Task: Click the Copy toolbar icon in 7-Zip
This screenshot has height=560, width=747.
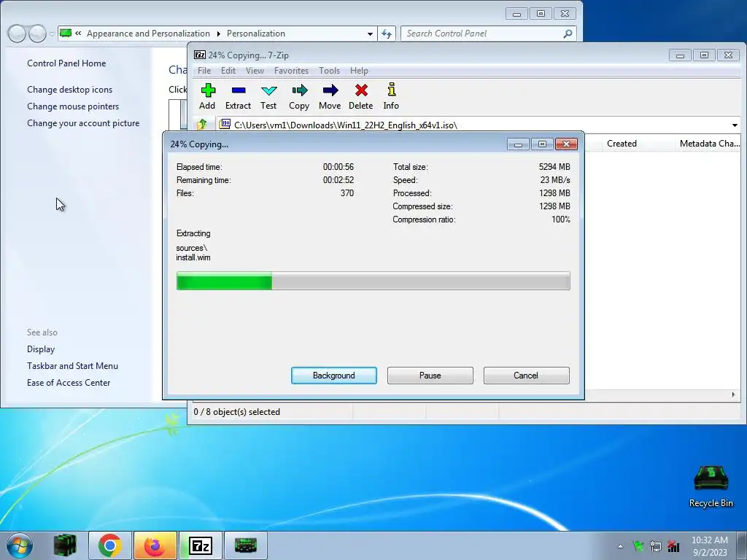Action: [x=299, y=96]
